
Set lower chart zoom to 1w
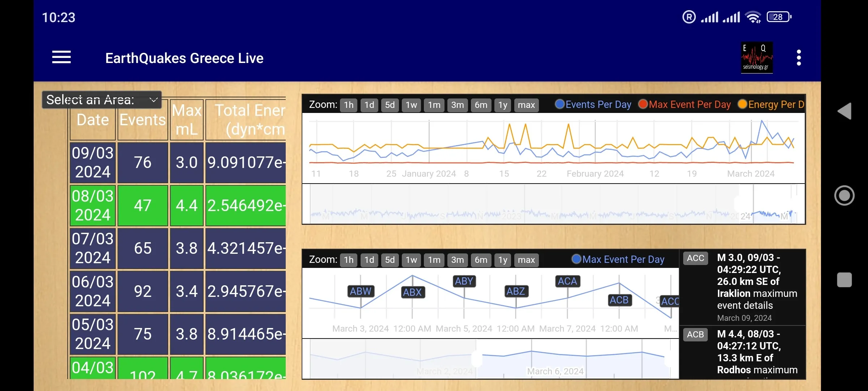[411, 260]
